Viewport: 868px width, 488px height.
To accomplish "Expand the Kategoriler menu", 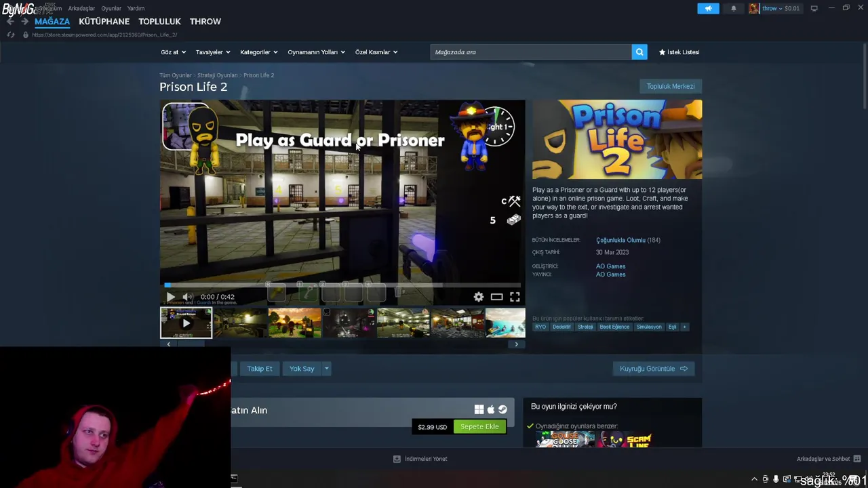I will click(259, 52).
